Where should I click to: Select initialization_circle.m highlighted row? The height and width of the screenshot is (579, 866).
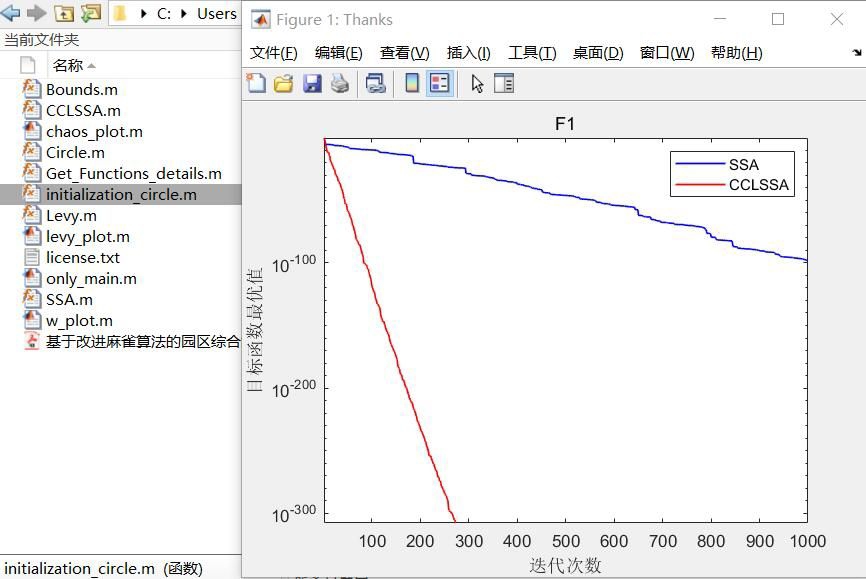(120, 194)
